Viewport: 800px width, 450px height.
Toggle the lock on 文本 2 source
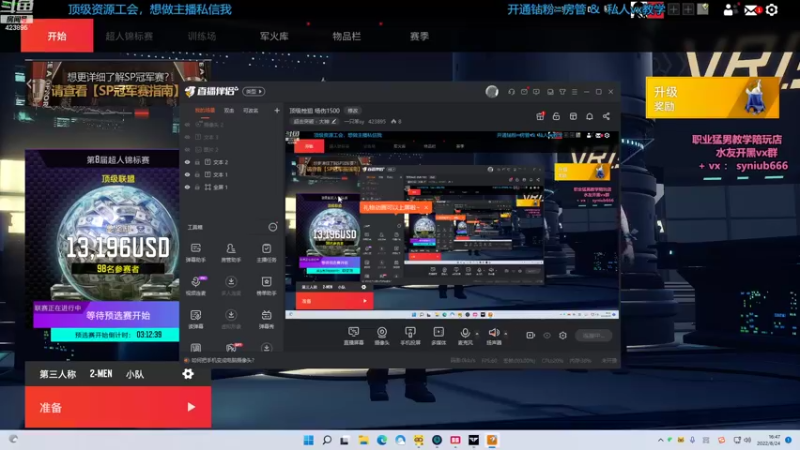pyautogui.click(x=197, y=162)
